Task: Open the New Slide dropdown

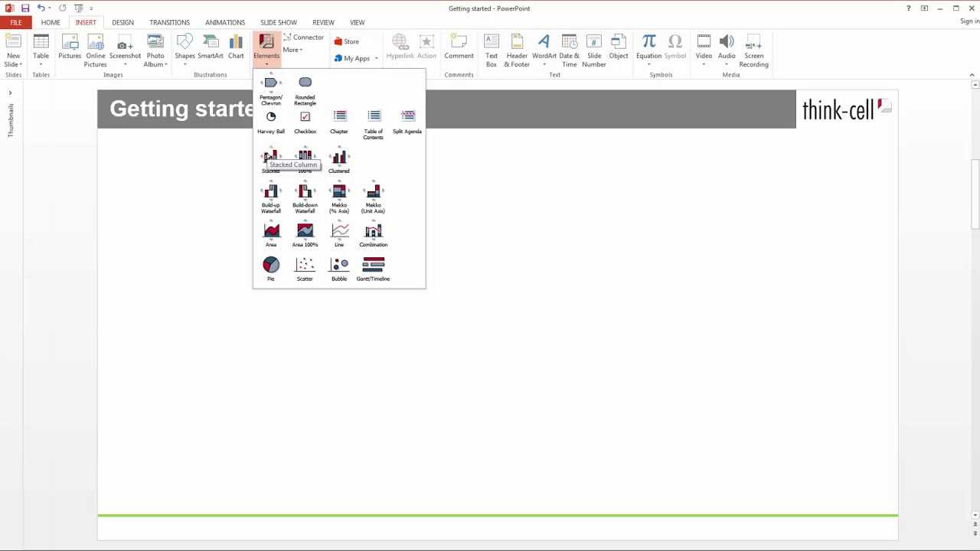Action: pyautogui.click(x=14, y=64)
